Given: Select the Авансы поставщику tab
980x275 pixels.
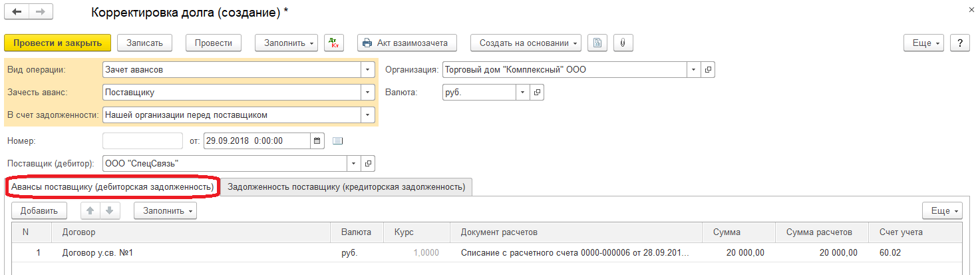Looking at the screenshot, I should coord(112,187).
